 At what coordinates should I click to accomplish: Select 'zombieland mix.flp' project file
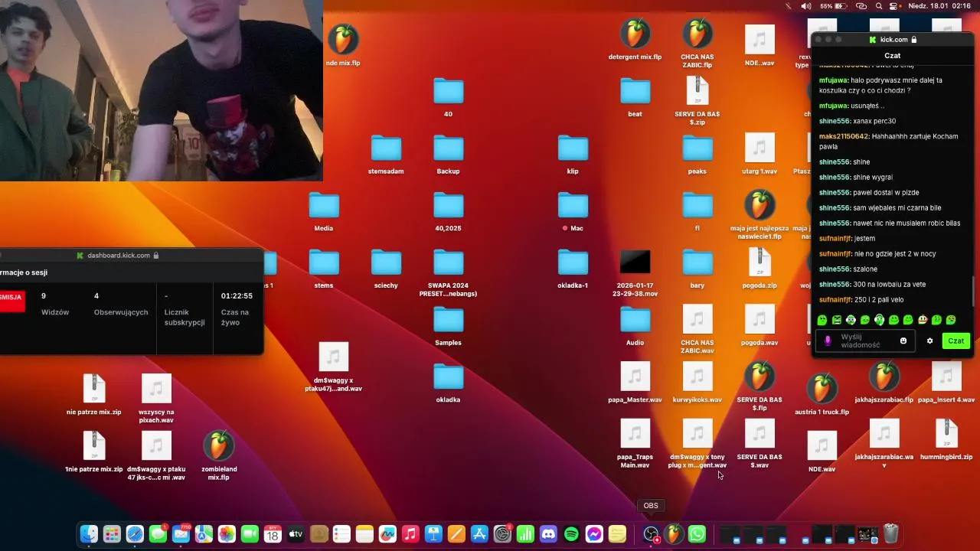click(218, 455)
